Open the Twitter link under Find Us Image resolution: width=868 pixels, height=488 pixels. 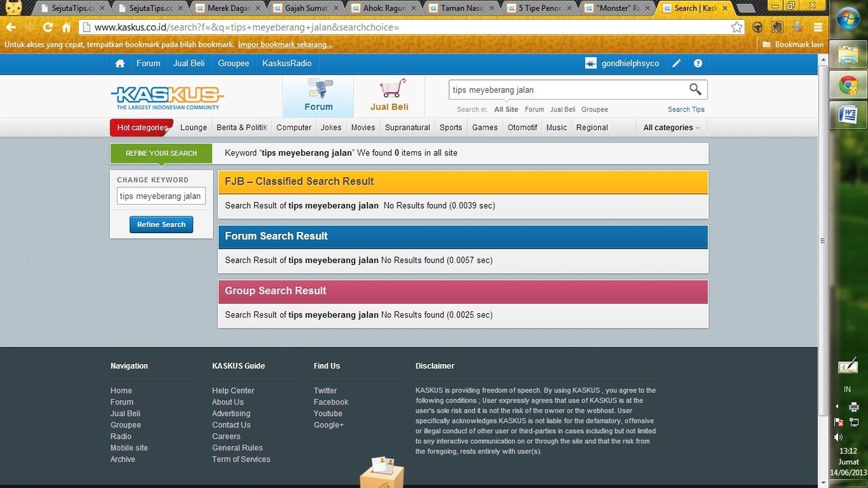[325, 390]
